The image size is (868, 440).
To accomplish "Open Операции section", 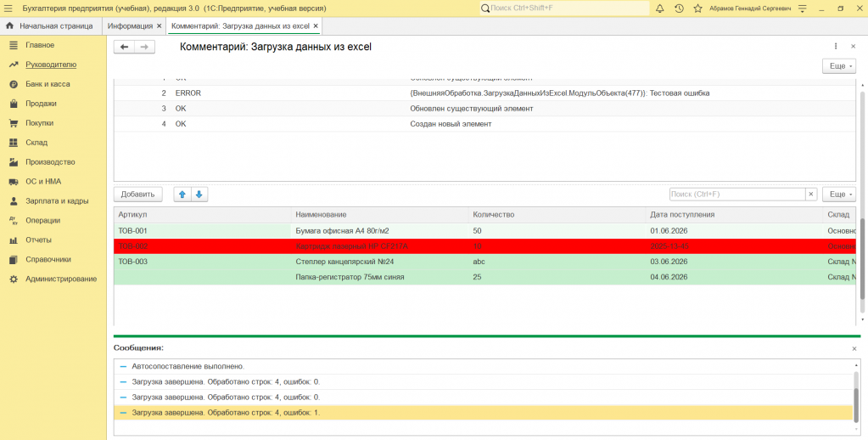I will pyautogui.click(x=42, y=221).
